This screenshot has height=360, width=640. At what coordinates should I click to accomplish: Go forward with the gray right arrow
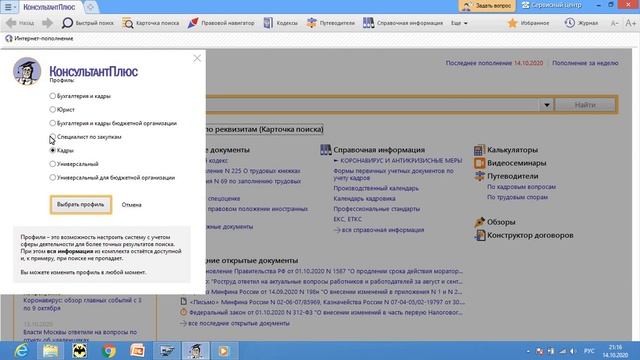point(48,23)
